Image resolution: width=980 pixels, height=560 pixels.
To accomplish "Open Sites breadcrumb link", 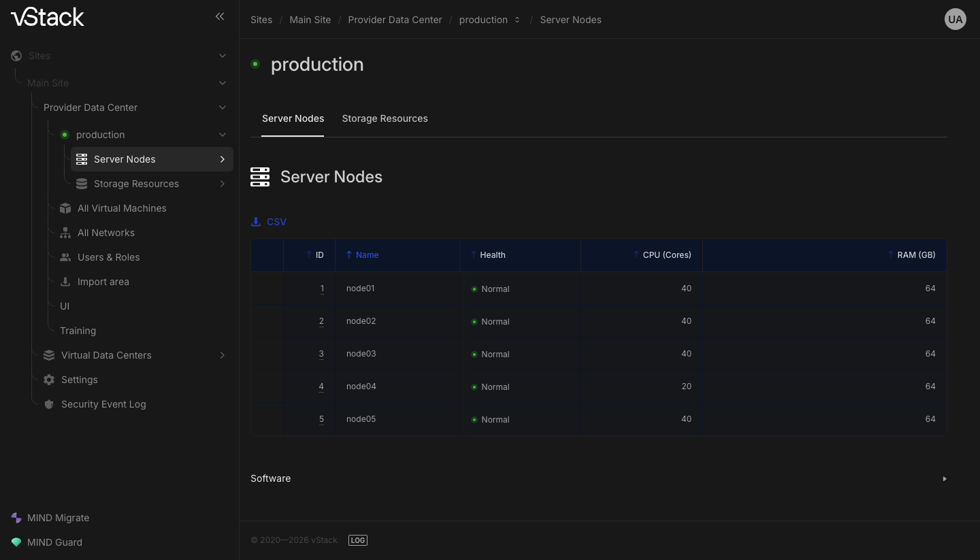I will coord(261,20).
